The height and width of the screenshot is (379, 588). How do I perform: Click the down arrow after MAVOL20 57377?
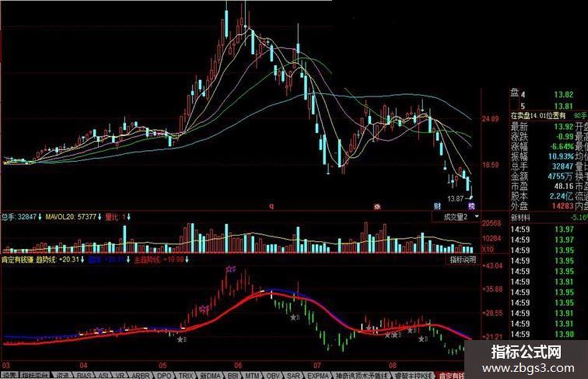(100, 217)
